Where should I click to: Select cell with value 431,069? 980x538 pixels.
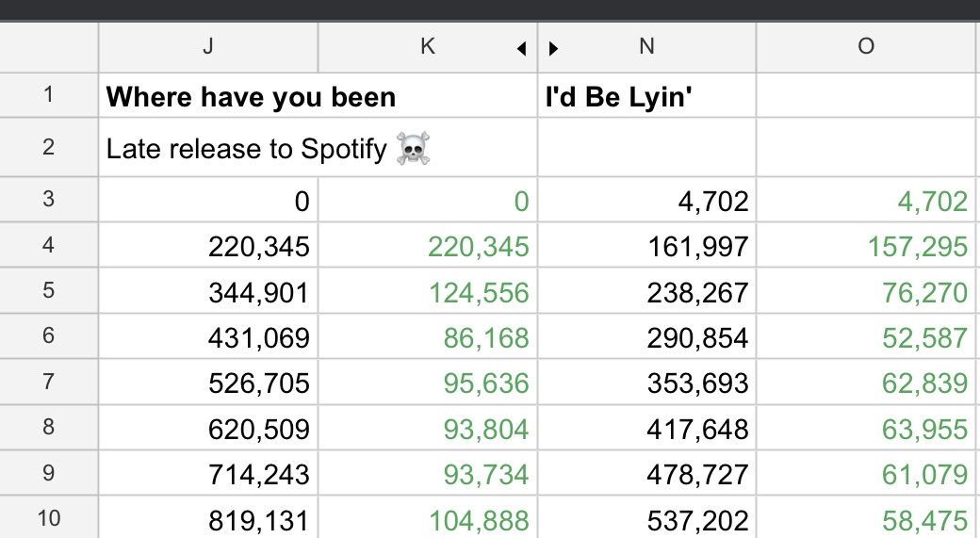(208, 336)
